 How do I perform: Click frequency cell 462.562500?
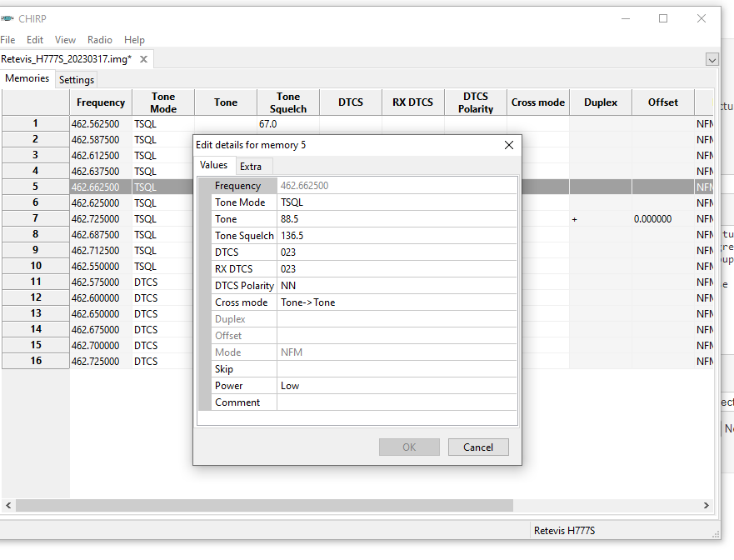click(101, 124)
